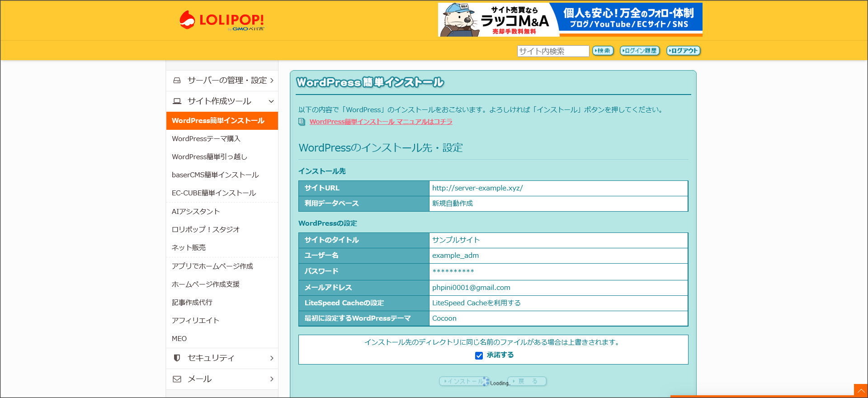Click the LOLIPOP! logo
868x398 pixels.
(x=222, y=20)
